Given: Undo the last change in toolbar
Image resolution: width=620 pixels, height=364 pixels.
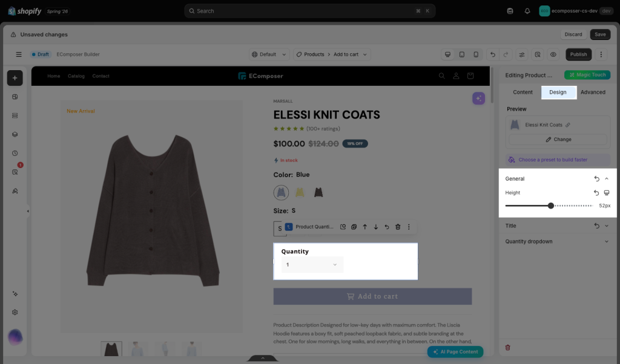Looking at the screenshot, I should click(x=493, y=54).
